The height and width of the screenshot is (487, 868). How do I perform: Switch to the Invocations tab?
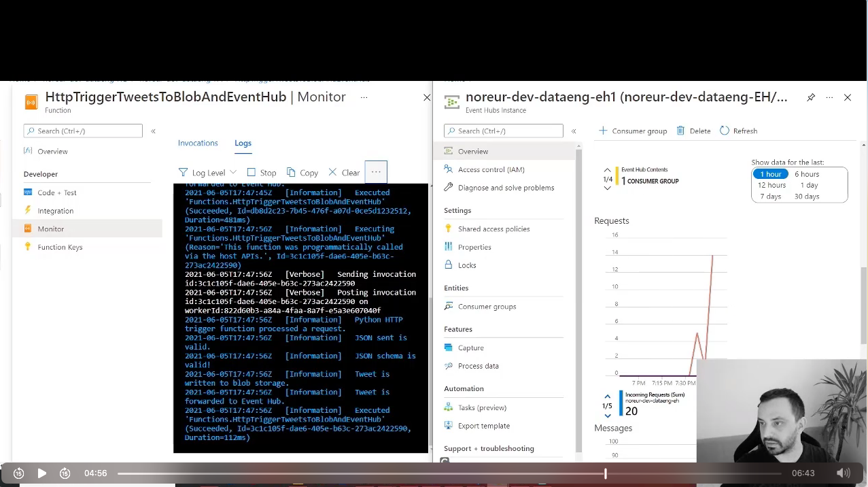click(x=198, y=143)
